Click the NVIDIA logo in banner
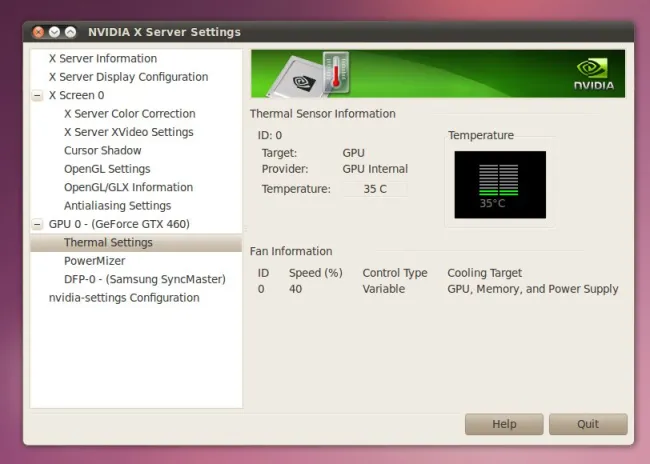Viewport: 650px width, 464px height. 594,74
